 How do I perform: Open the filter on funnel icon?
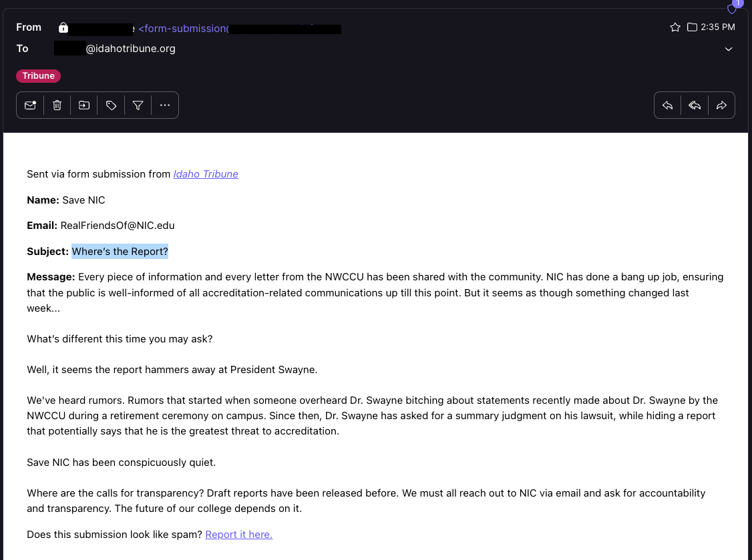pos(138,105)
